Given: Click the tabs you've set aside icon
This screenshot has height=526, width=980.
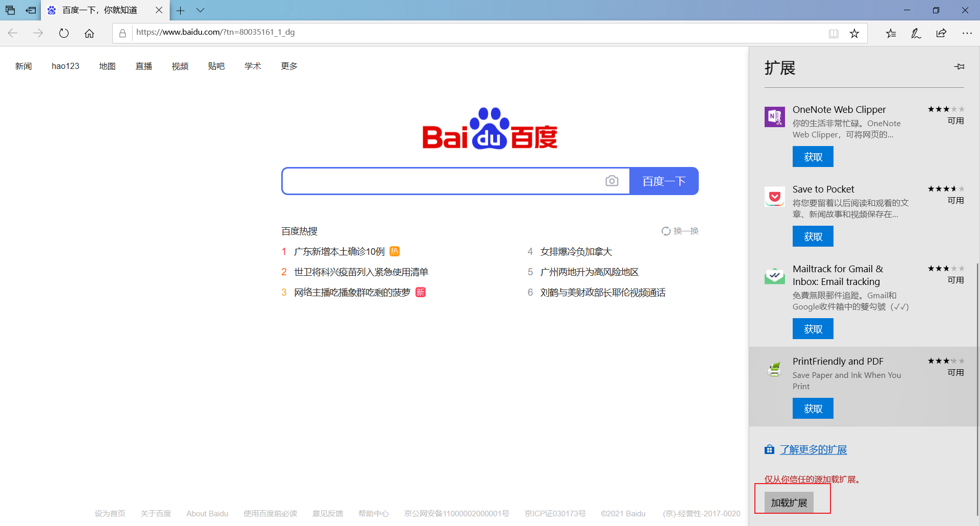Looking at the screenshot, I should (x=10, y=10).
